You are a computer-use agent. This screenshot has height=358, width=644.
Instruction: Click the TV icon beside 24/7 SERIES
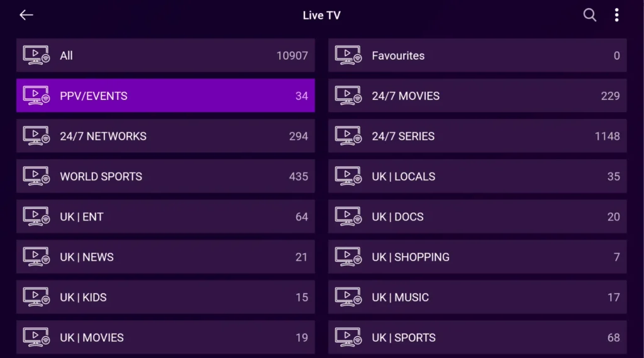348,136
